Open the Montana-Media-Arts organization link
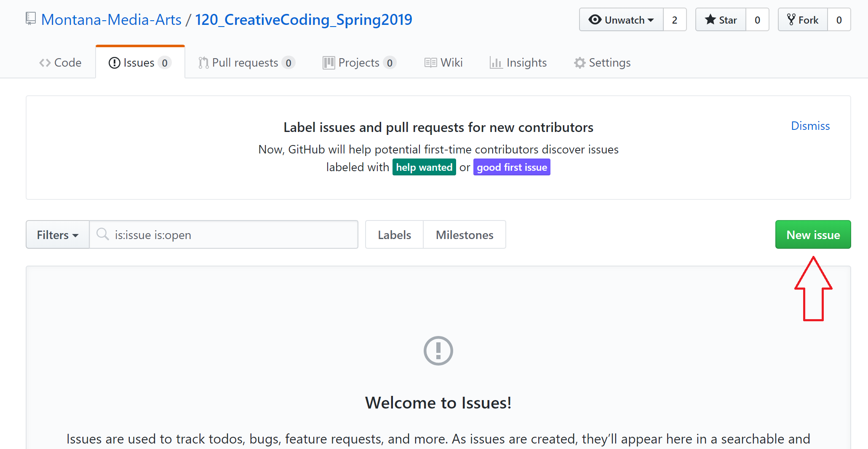868x449 pixels. point(111,20)
